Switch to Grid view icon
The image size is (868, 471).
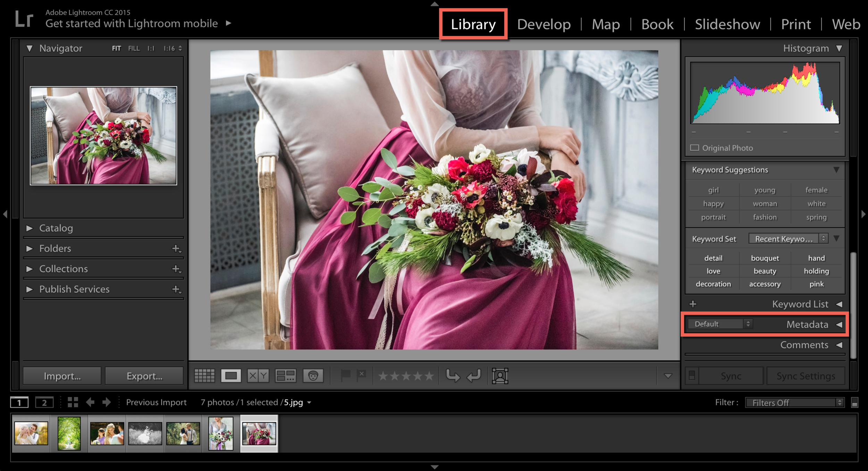[204, 376]
